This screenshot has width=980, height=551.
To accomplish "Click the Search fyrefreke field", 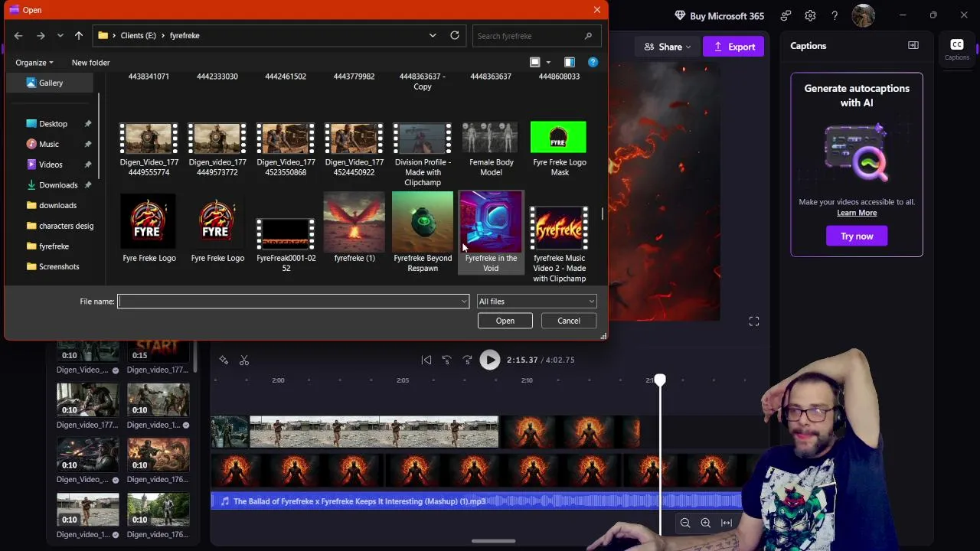I will pyautogui.click(x=536, y=36).
